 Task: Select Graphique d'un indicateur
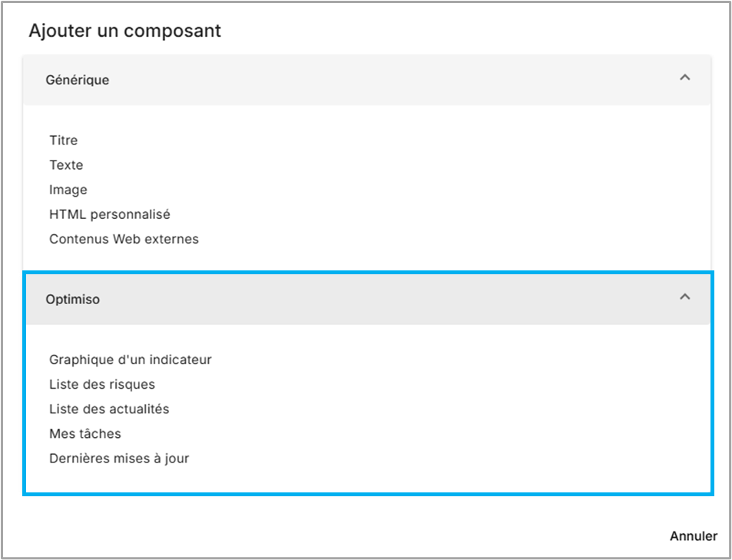(131, 360)
